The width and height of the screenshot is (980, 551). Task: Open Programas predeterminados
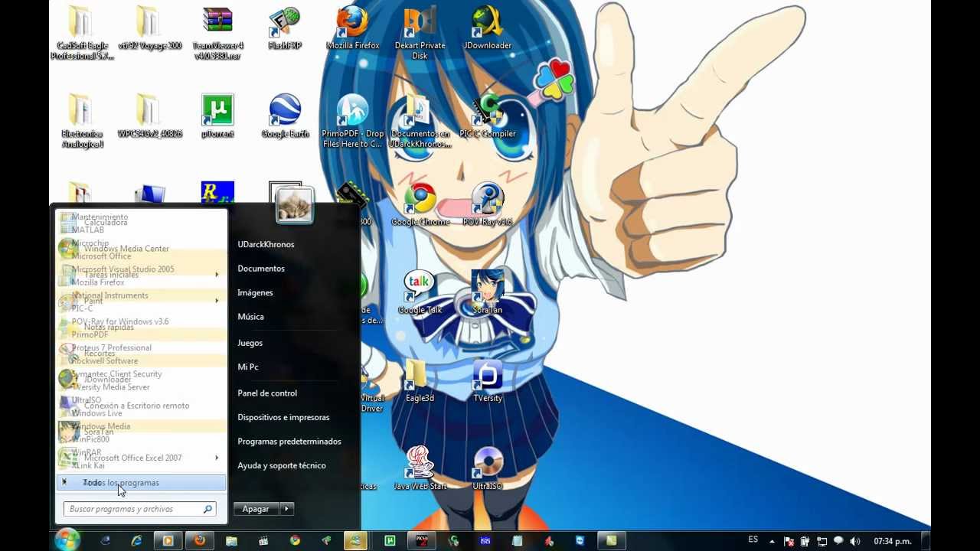289,442
